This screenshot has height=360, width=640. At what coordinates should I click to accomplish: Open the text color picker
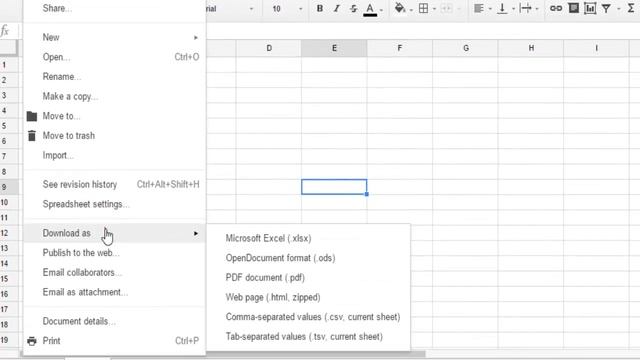[x=370, y=9]
